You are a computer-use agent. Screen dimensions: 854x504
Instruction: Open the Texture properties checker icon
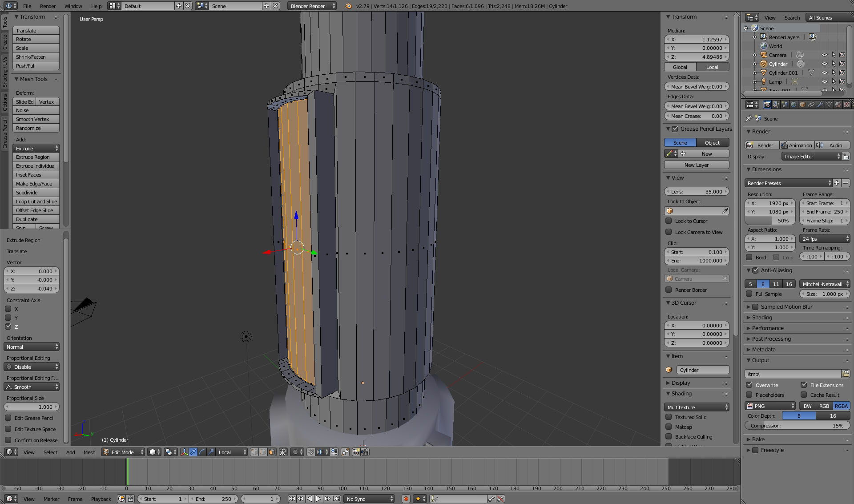coord(846,105)
